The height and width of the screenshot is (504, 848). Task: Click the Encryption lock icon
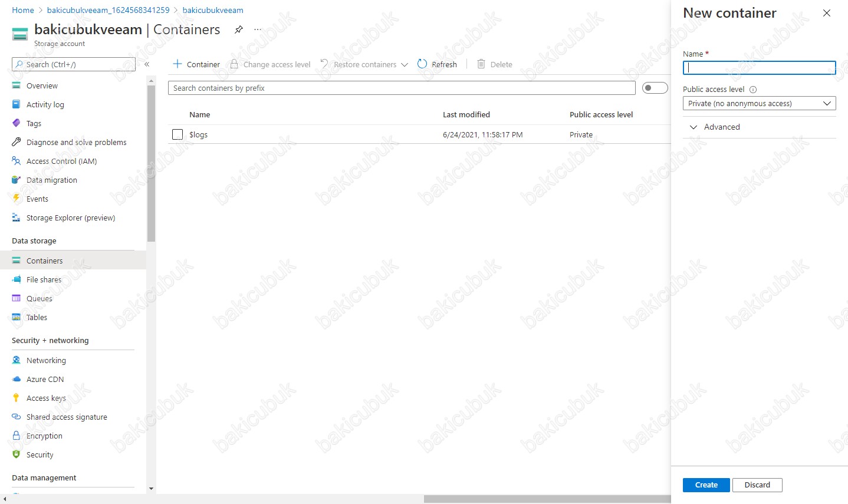coord(17,436)
